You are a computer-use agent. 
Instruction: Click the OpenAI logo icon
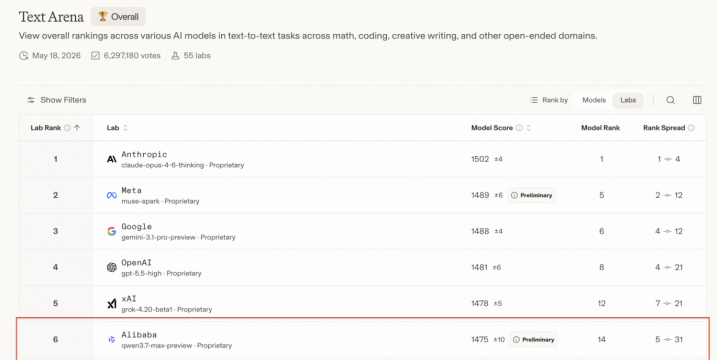112,268
